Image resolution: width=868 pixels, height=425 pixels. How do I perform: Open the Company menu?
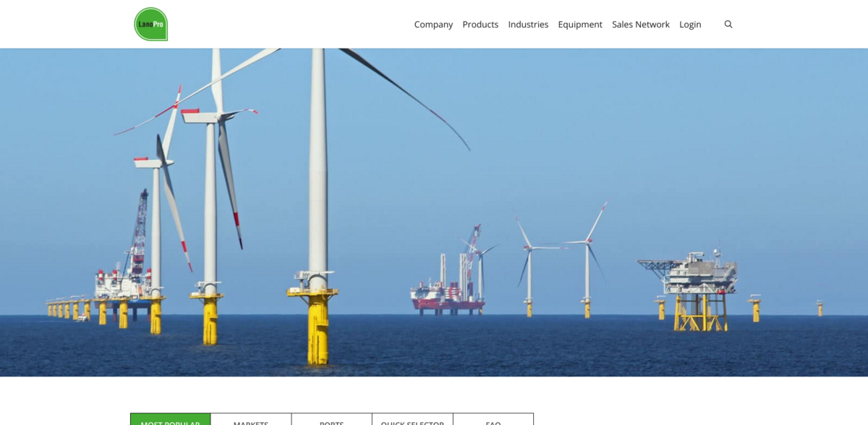point(433,24)
